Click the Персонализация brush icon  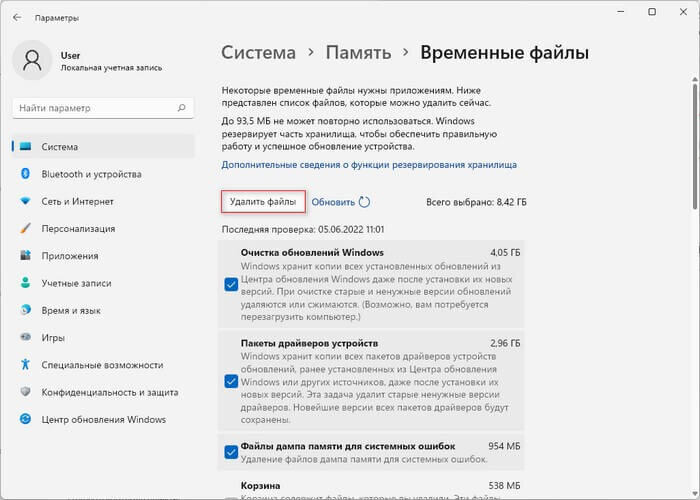click(25, 228)
